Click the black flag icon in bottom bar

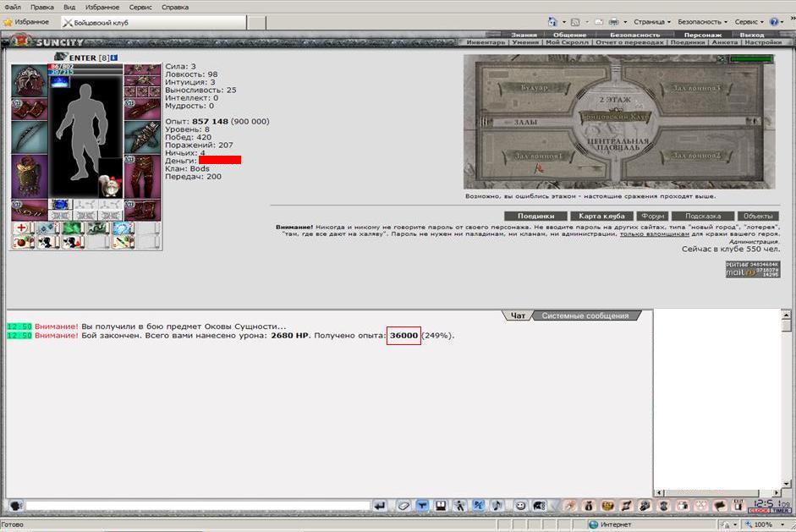(720, 506)
